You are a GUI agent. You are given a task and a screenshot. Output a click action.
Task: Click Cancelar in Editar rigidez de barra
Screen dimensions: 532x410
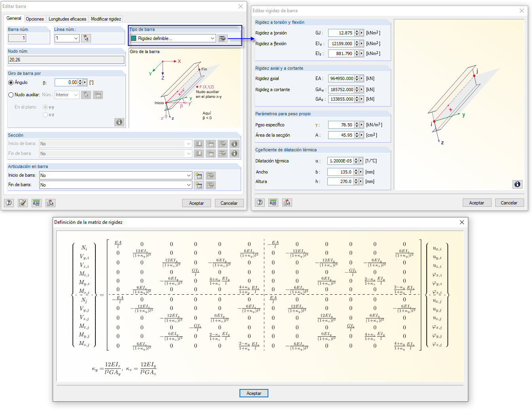[509, 203]
